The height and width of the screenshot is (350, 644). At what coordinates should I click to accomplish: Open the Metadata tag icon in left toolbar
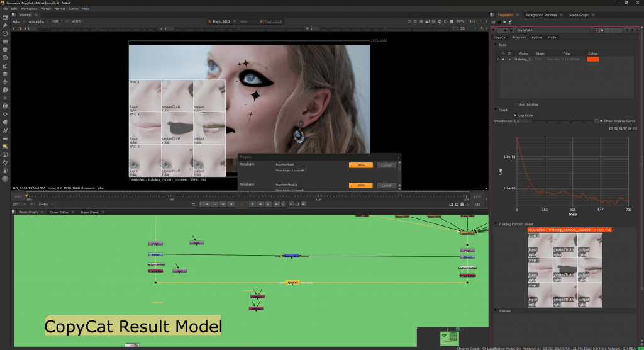coord(5,122)
